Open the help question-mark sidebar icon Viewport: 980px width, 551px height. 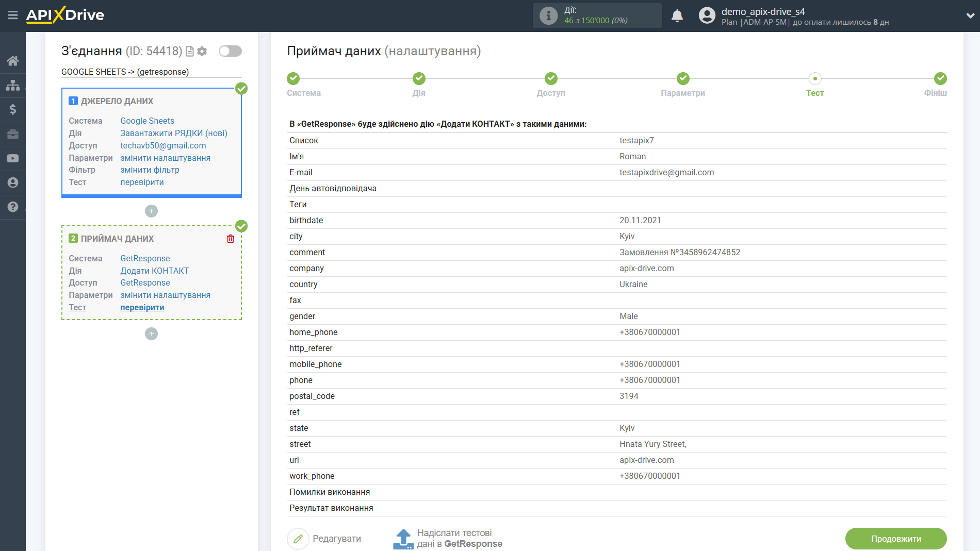[x=13, y=207]
